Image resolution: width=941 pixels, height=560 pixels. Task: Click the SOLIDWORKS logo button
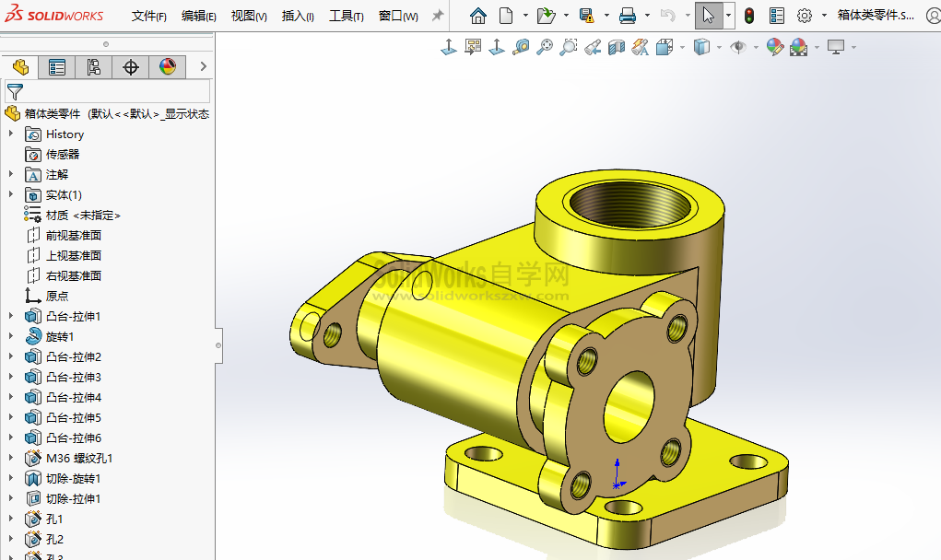tap(51, 14)
